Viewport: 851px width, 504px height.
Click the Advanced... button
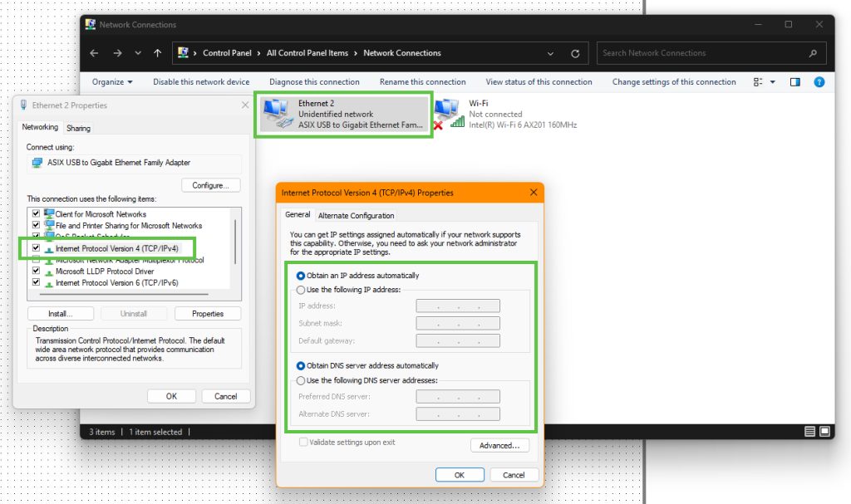tap(499, 446)
